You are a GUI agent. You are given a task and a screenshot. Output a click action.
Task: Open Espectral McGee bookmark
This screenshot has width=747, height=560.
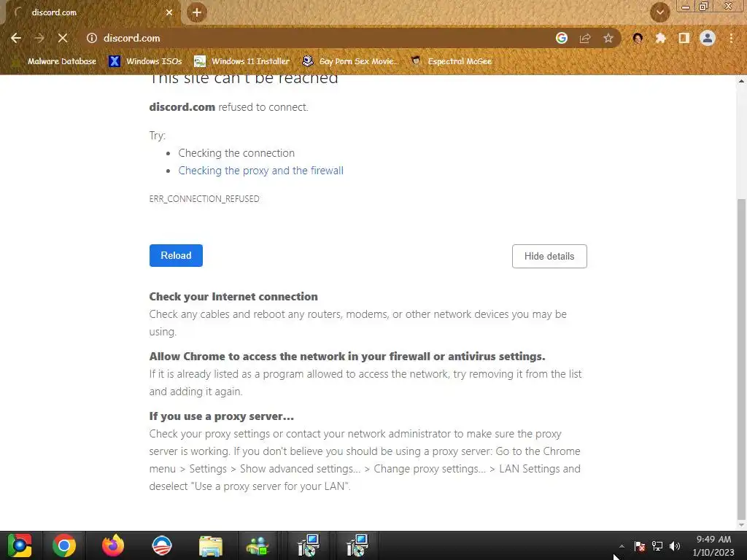pos(451,61)
